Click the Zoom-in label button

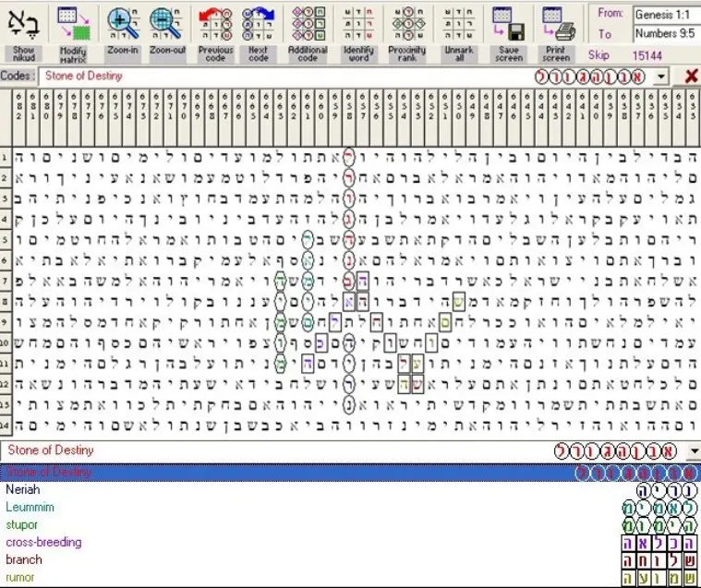(x=123, y=50)
